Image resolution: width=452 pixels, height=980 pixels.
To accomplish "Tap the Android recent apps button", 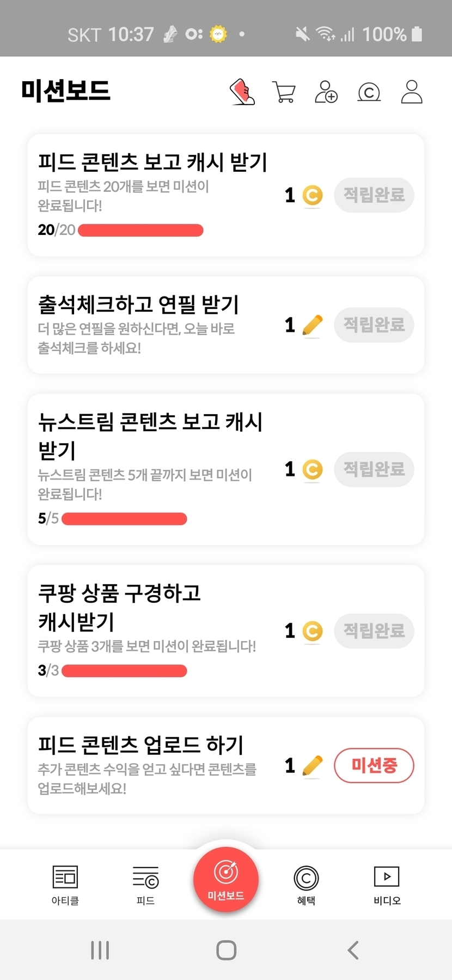I will click(100, 950).
